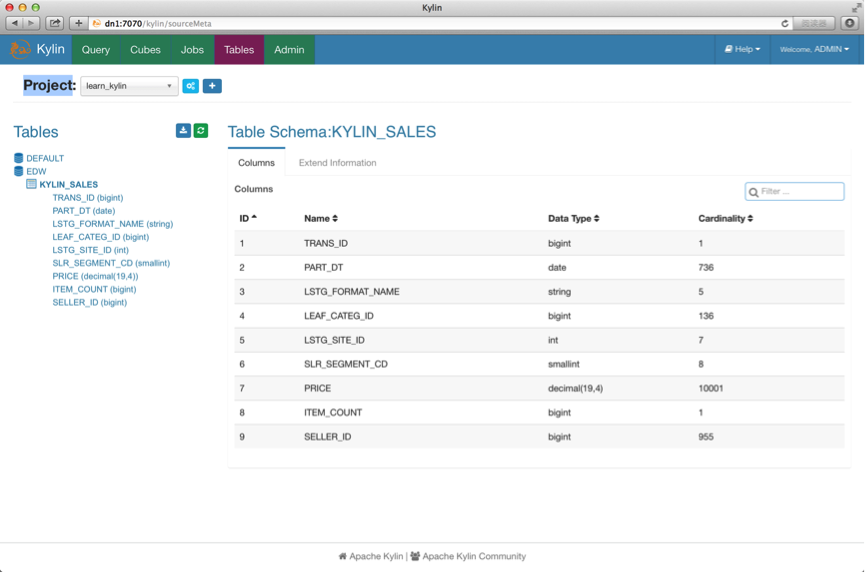Select SLR_SEGMENT_CD (smallint) in tree
Viewport: 865px width, 573px height.
111,263
